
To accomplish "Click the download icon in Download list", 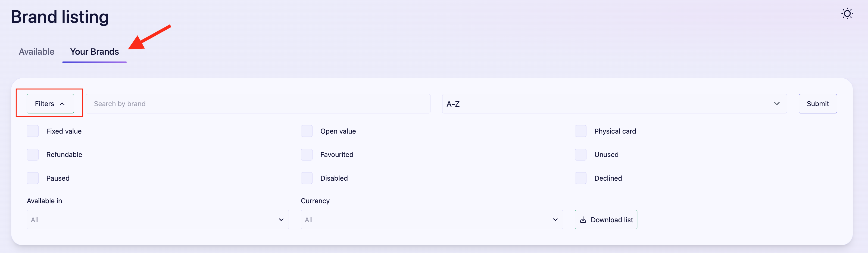I will [583, 220].
